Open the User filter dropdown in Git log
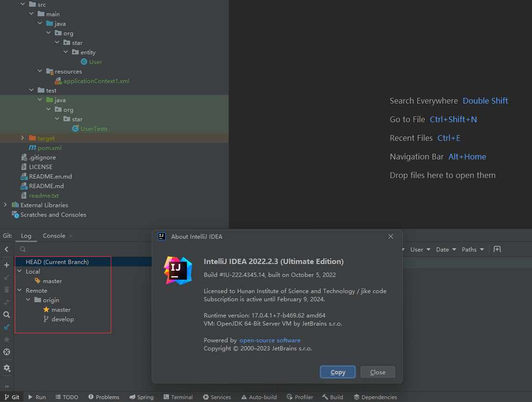Image resolution: width=532 pixels, height=402 pixels. click(x=420, y=250)
